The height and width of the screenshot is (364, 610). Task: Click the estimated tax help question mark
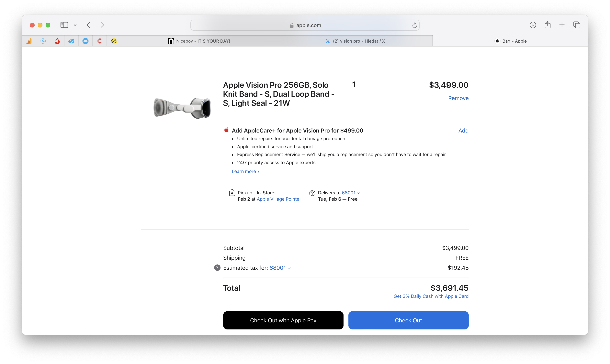(x=217, y=268)
